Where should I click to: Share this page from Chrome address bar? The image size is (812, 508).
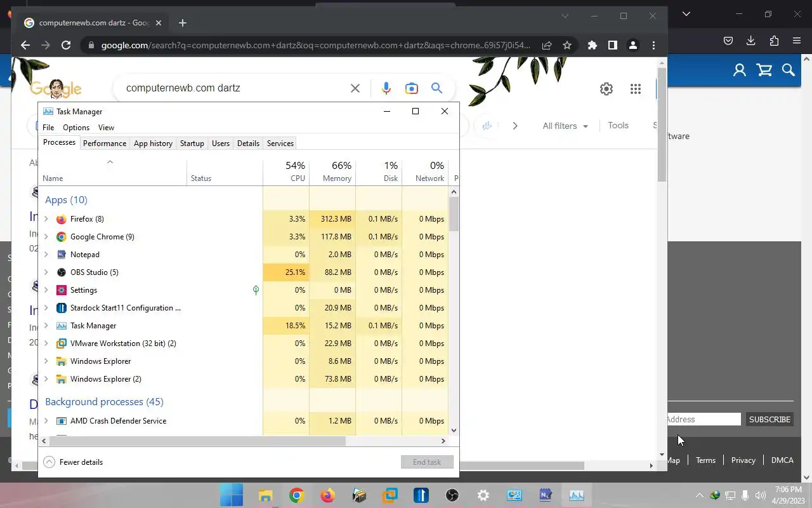547,45
